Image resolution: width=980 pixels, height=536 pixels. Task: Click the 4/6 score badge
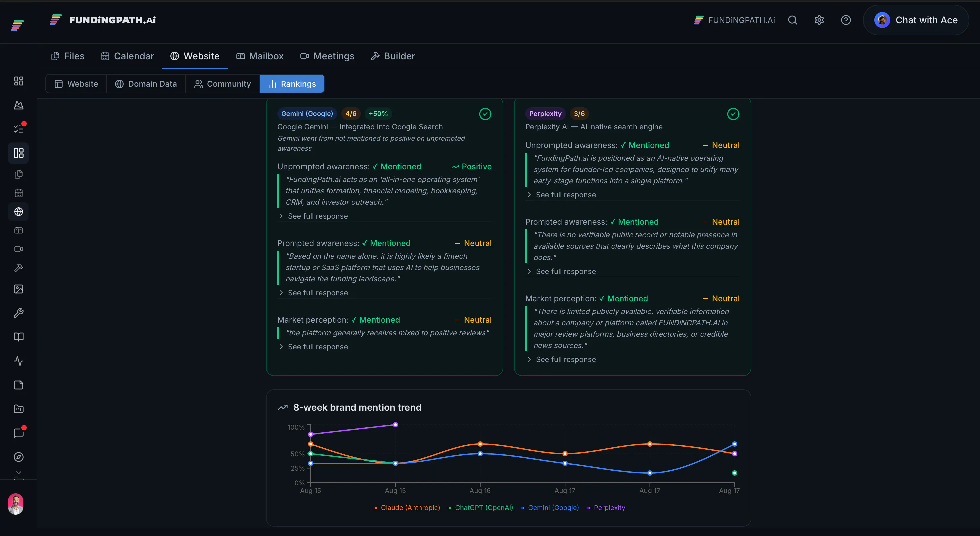pyautogui.click(x=351, y=114)
